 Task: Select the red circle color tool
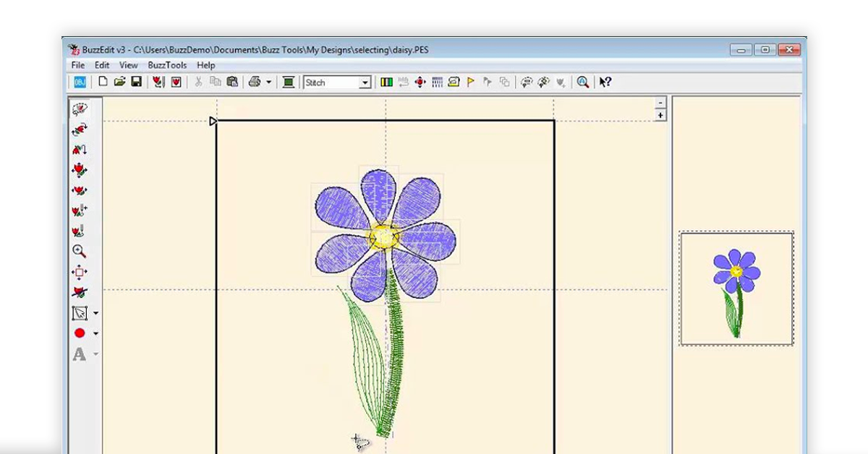point(80,333)
